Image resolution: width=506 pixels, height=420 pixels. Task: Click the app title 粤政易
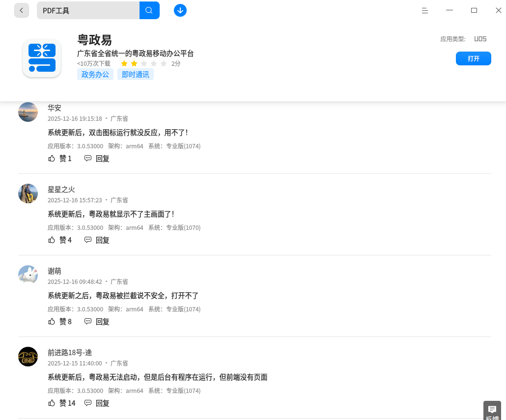click(94, 40)
